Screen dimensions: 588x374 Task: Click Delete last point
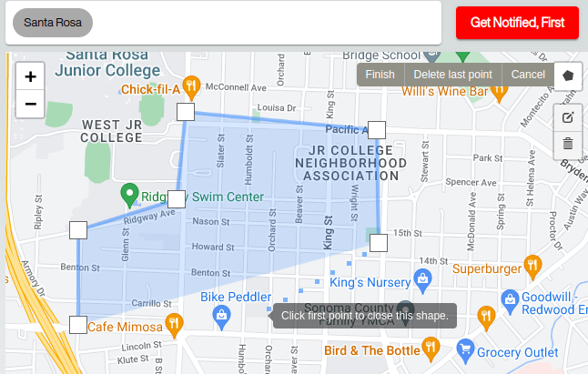pos(452,75)
